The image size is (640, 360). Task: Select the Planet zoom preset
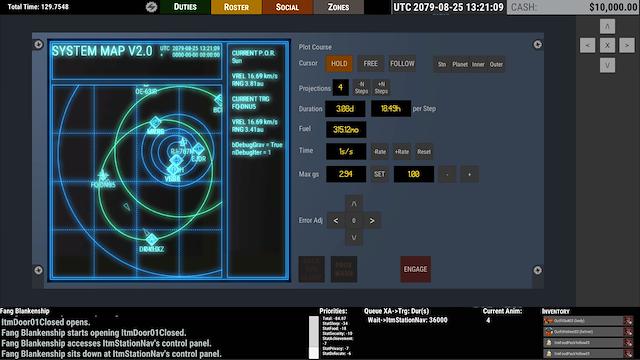point(460,64)
